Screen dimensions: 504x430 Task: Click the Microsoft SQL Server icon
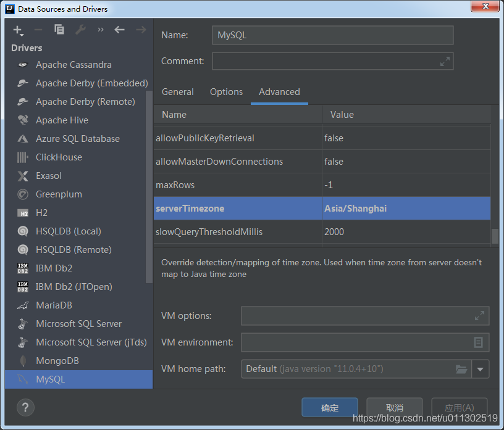23,324
